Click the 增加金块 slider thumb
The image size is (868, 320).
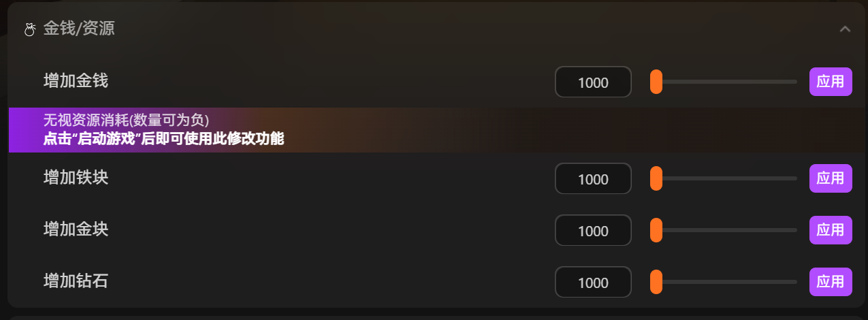(x=656, y=230)
